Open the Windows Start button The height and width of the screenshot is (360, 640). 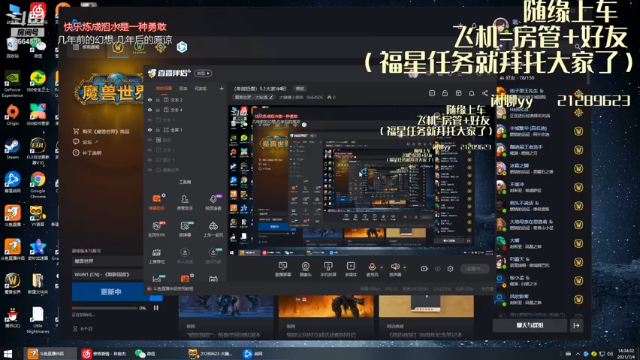point(7,353)
